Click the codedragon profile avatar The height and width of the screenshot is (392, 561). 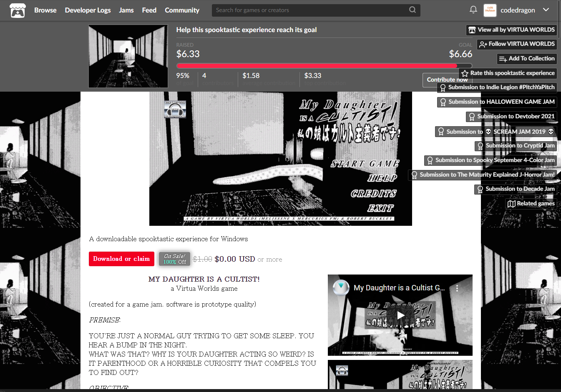click(x=490, y=10)
